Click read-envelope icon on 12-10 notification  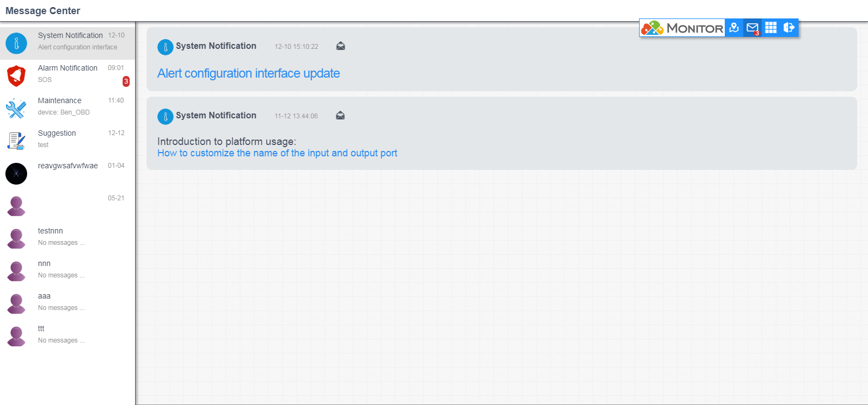[341, 46]
